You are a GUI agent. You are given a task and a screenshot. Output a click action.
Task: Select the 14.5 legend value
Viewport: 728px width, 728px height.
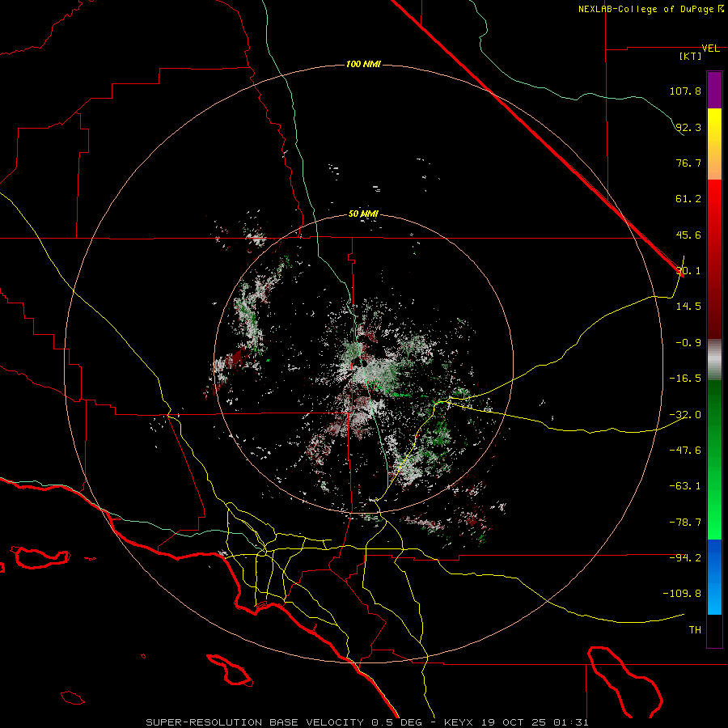coord(688,307)
